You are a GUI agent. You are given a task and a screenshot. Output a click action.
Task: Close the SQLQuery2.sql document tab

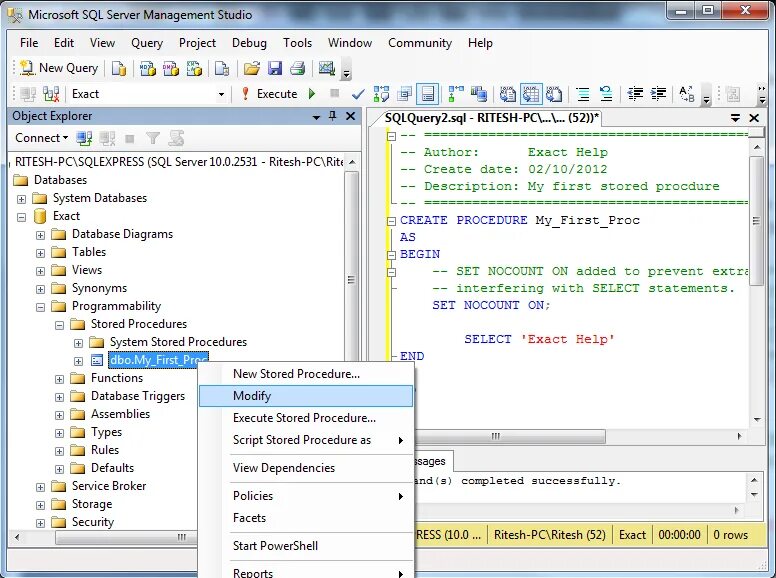(x=754, y=118)
